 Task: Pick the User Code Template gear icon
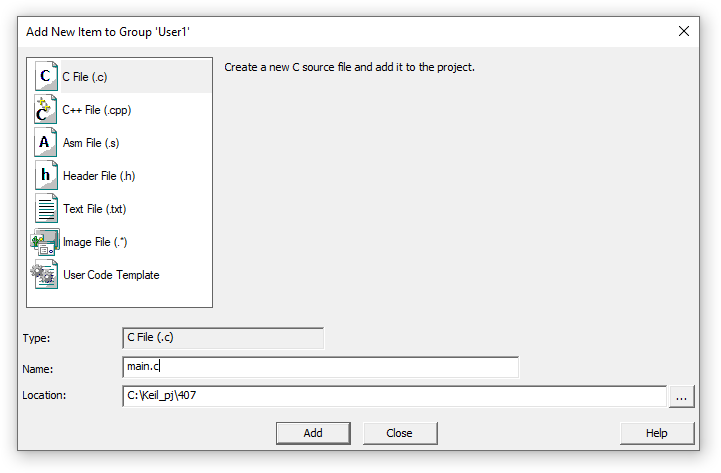(x=45, y=275)
